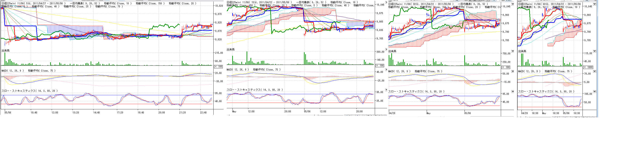The image size is (644, 164).
Task: Open the 30-minute 出来高 volume pane dropdown
Action: (x=513, y=51)
